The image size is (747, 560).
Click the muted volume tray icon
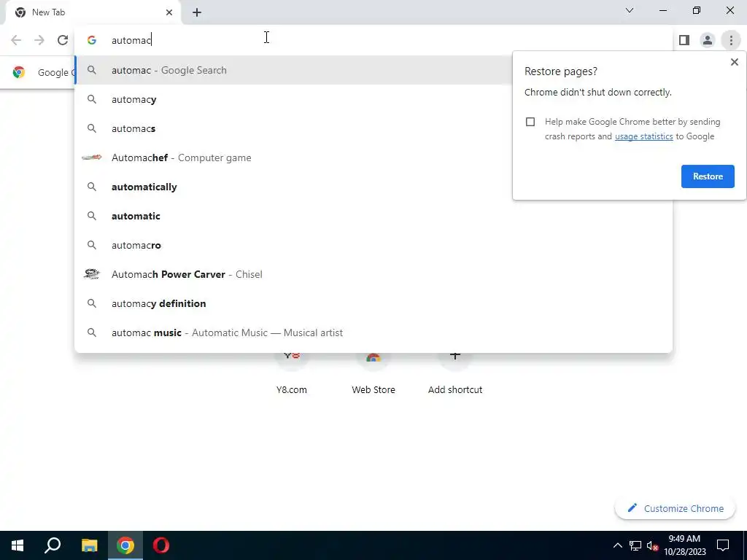click(652, 545)
